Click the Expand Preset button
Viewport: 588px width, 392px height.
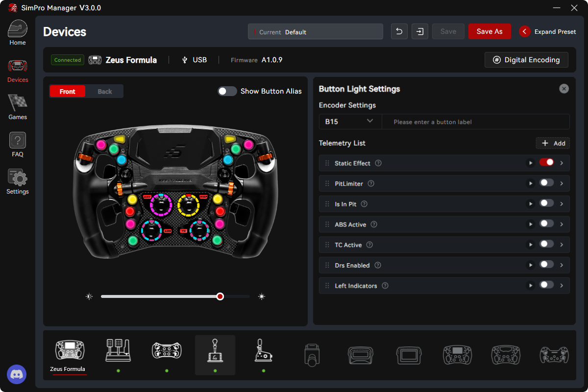click(548, 31)
